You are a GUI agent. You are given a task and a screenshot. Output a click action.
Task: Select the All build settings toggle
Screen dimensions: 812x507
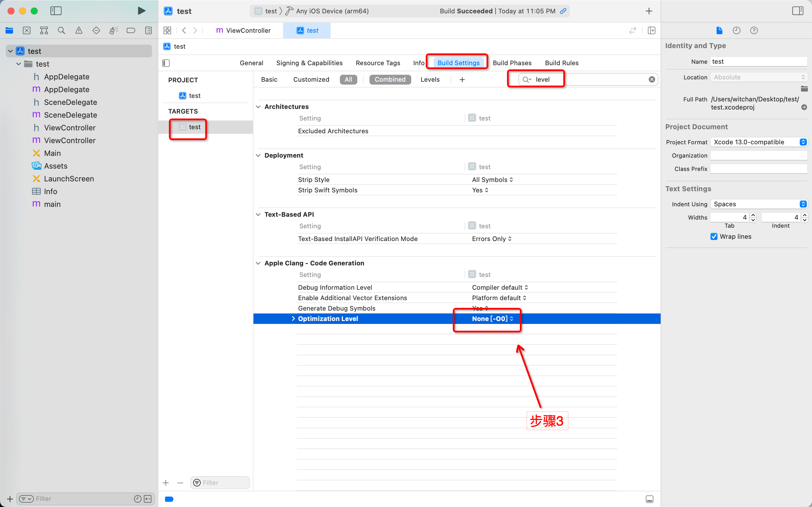(x=348, y=79)
